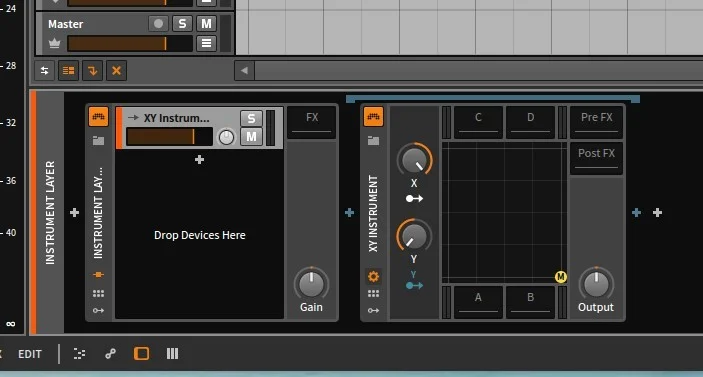Mute the XY Instrum... layer
Viewport: 703px width, 377px height.
tap(251, 137)
